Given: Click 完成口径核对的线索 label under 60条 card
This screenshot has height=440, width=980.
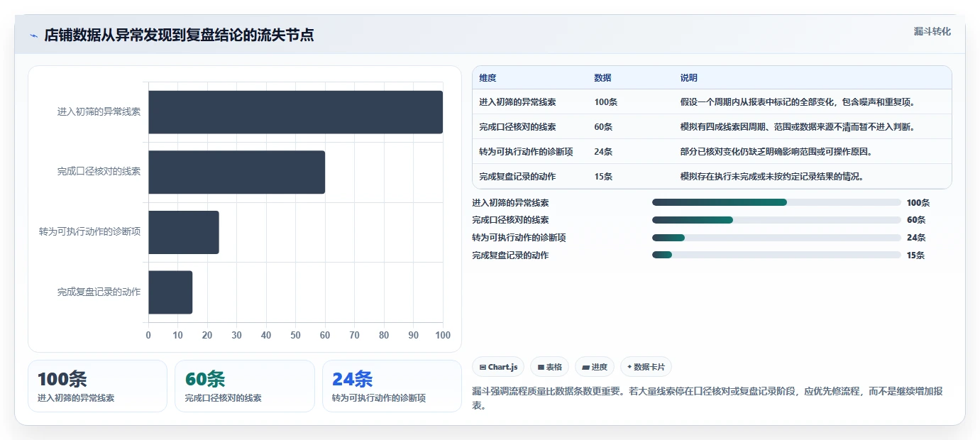Looking at the screenshot, I should click(x=223, y=398).
